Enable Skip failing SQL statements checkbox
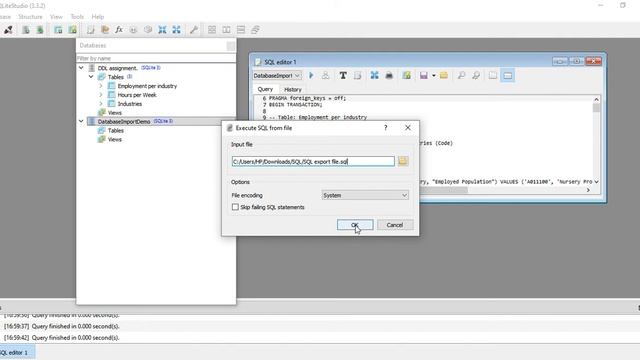640x360 pixels. [x=235, y=207]
